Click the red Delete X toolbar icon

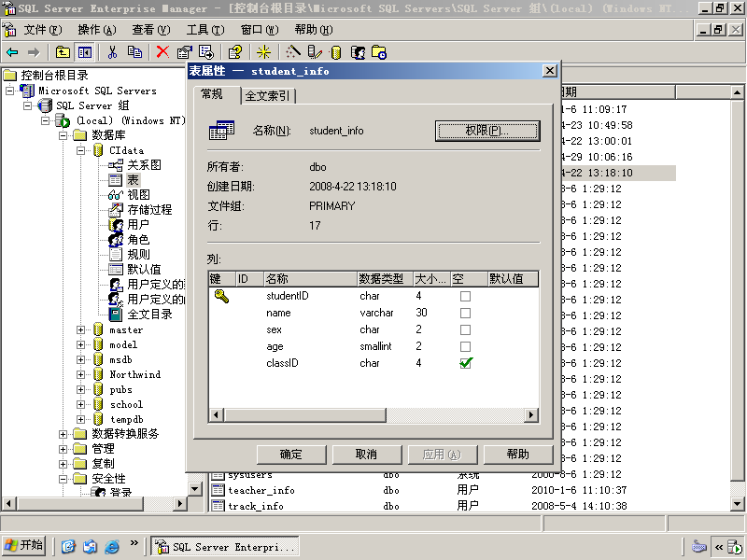(x=162, y=52)
